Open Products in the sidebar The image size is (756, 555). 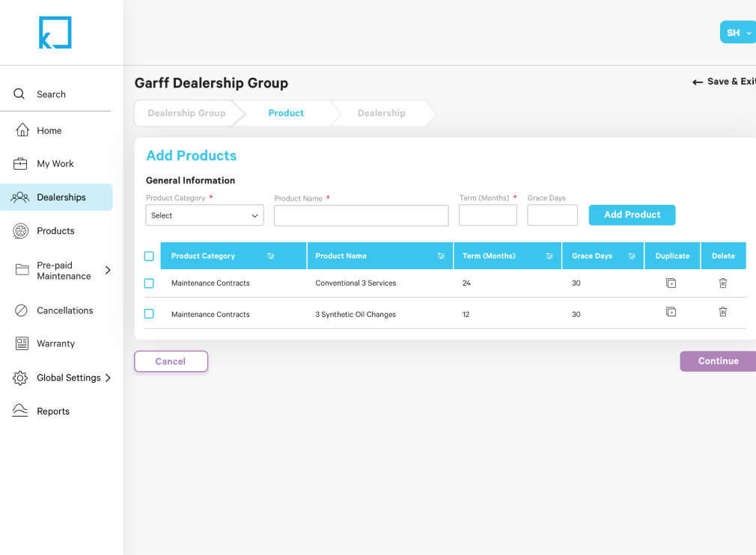click(x=56, y=231)
